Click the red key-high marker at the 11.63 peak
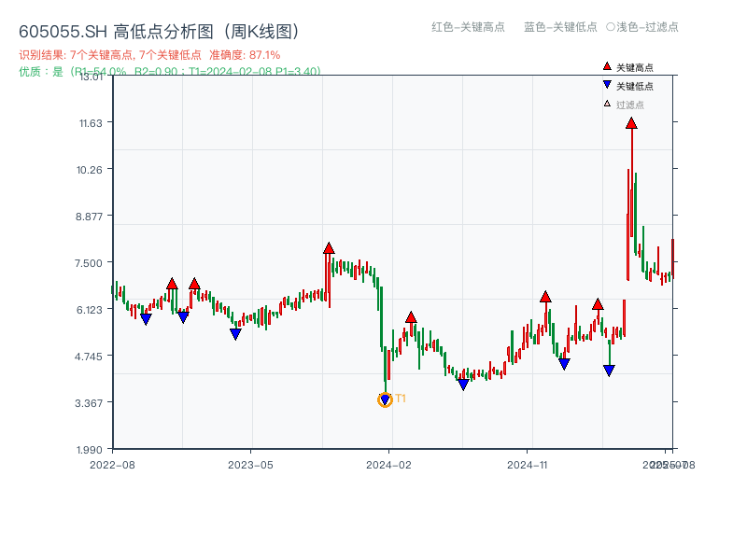Screen dimensions: 747x560 (x=631, y=123)
